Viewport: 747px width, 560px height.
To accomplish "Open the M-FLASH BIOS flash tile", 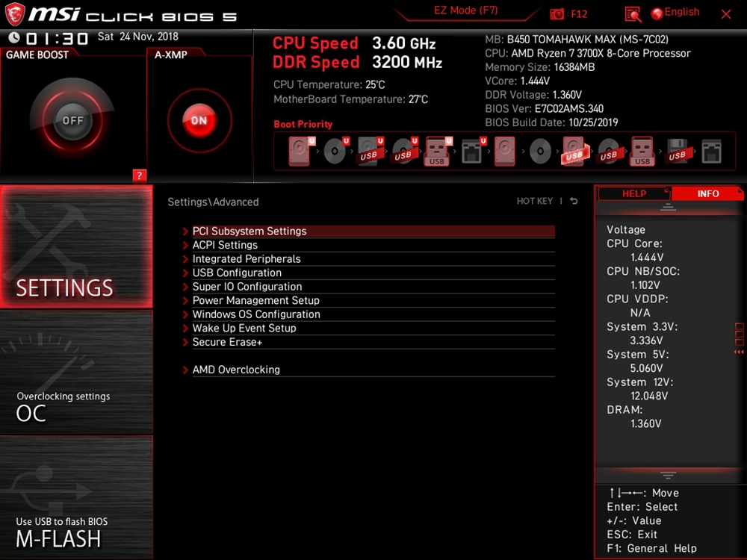I will pyautogui.click(x=77, y=497).
